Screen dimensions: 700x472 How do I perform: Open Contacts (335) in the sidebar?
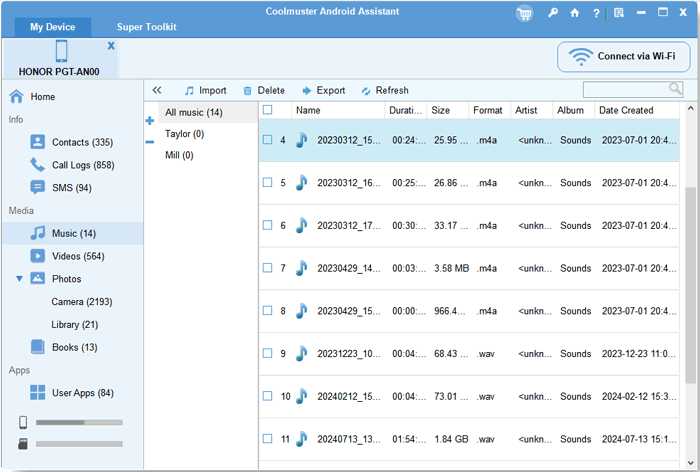(82, 142)
